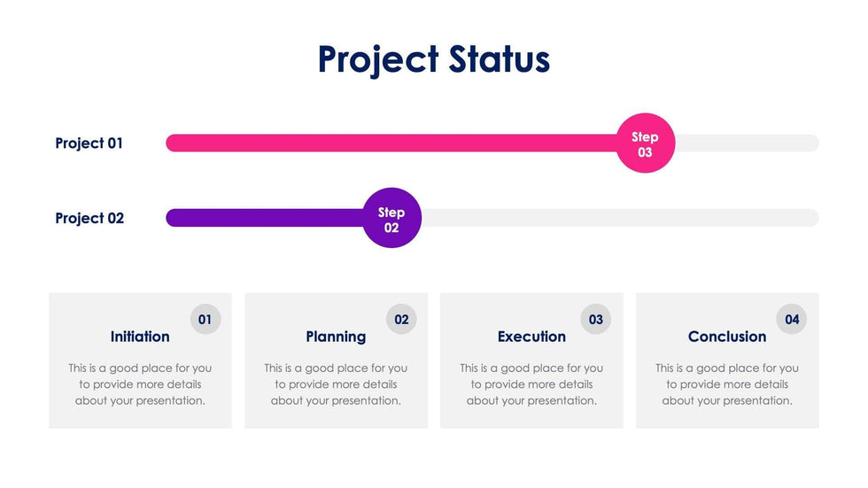Click the purple Step 02 circle marker
The height and width of the screenshot is (488, 868).
pyautogui.click(x=391, y=218)
